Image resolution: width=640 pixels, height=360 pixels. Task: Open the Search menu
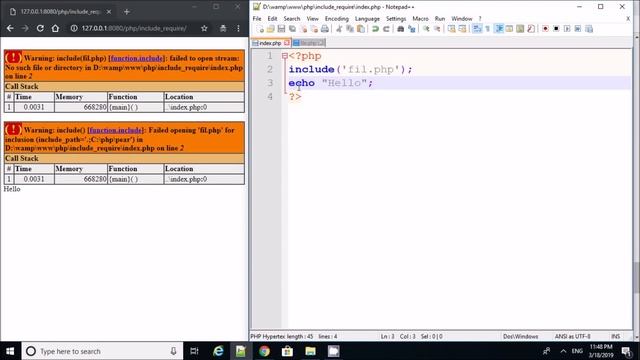coord(291,19)
